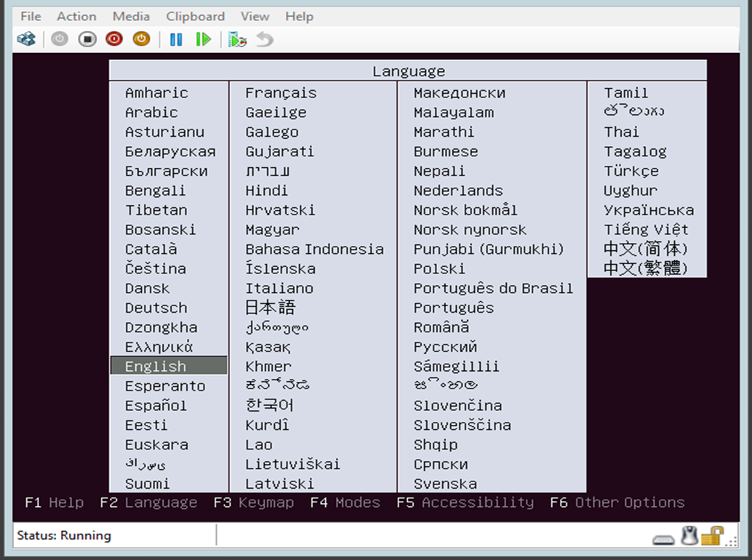The image size is (752, 560).
Task: Click the mouse status icon
Action: (689, 535)
